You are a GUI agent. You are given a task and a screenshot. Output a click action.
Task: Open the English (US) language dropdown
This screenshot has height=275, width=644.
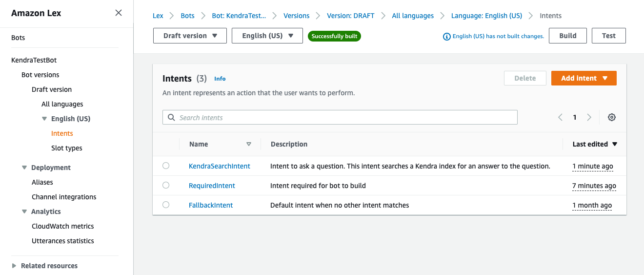(x=267, y=36)
